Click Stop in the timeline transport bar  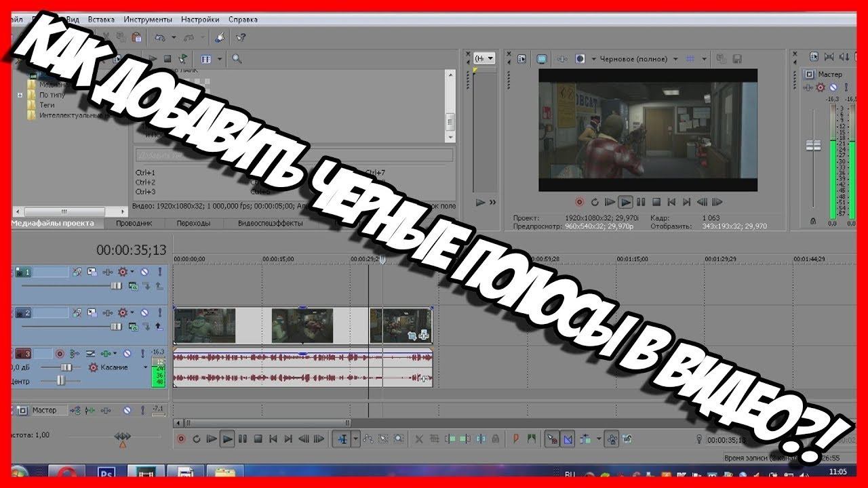tap(258, 439)
